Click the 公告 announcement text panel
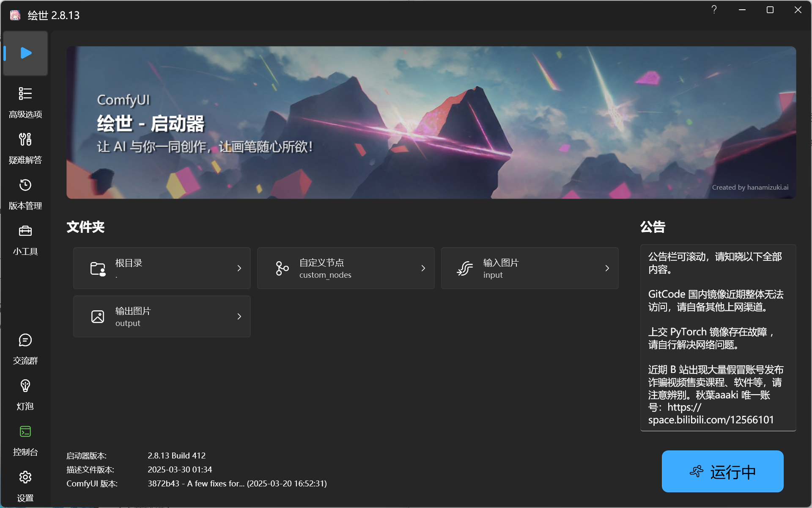 718,337
